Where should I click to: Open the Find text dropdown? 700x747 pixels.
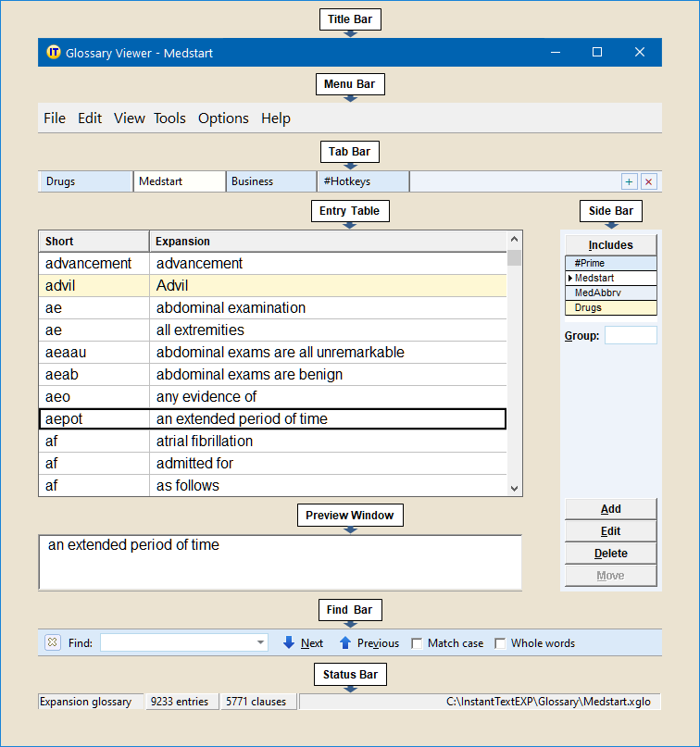pos(260,642)
